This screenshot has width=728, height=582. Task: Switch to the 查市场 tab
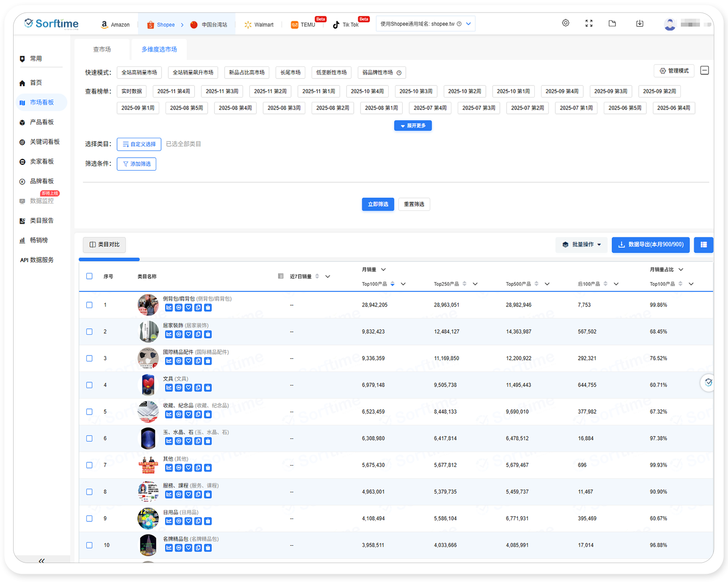[102, 49]
